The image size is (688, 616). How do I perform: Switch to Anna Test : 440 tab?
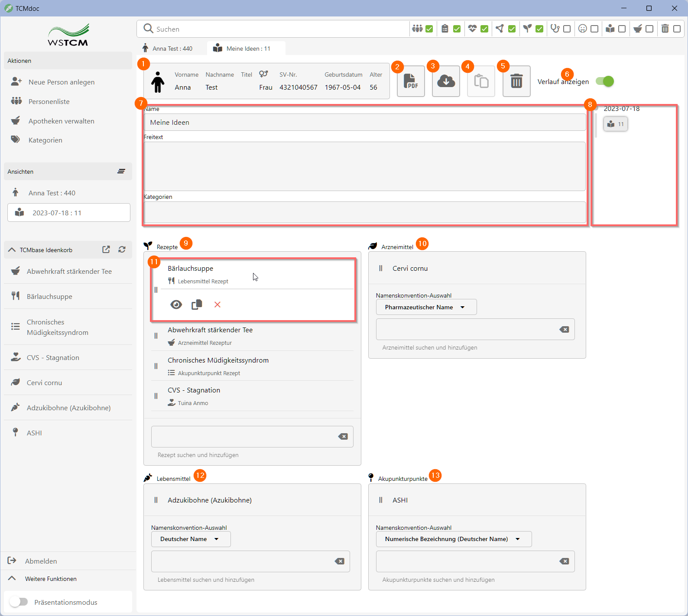tap(168, 49)
